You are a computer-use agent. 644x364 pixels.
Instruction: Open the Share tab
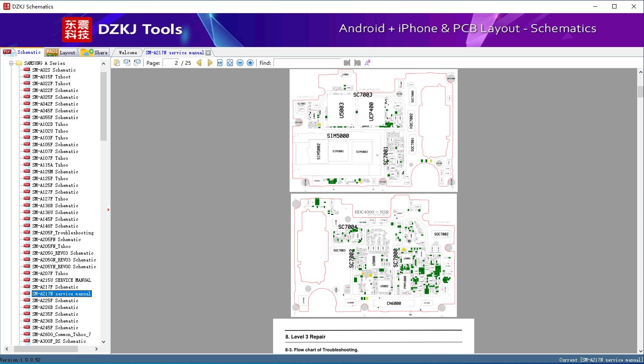[x=94, y=53]
